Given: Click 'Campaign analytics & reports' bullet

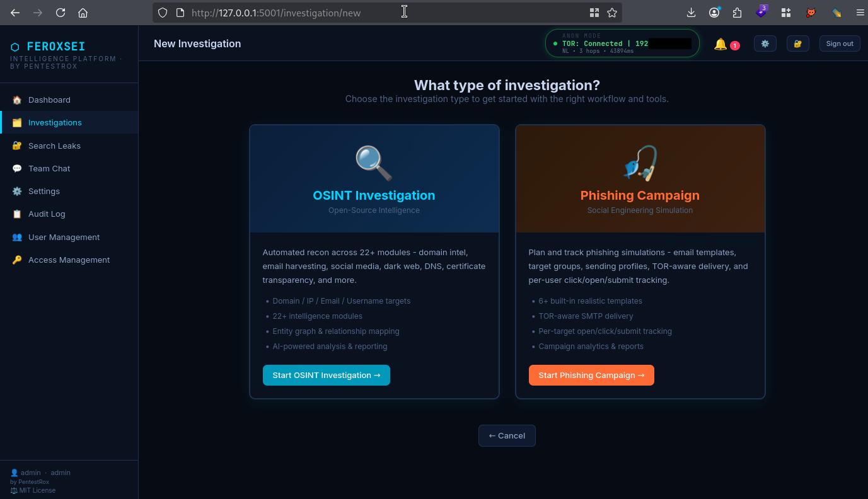Looking at the screenshot, I should pos(591,347).
